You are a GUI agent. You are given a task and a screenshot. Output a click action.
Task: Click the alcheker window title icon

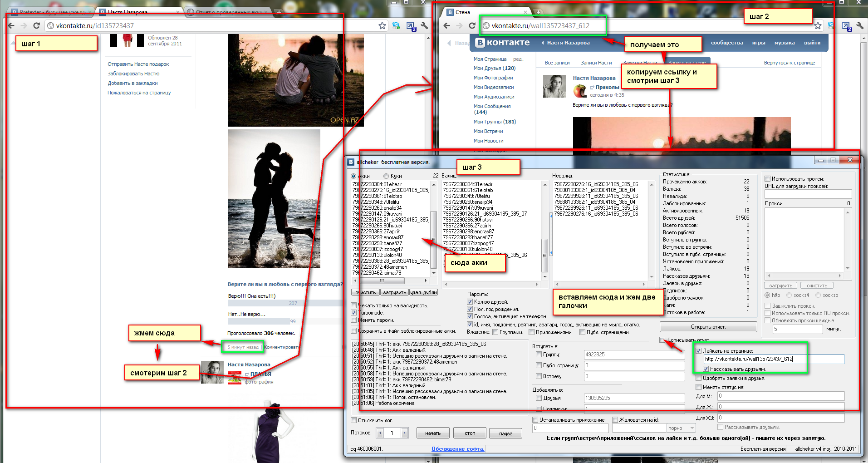(351, 162)
